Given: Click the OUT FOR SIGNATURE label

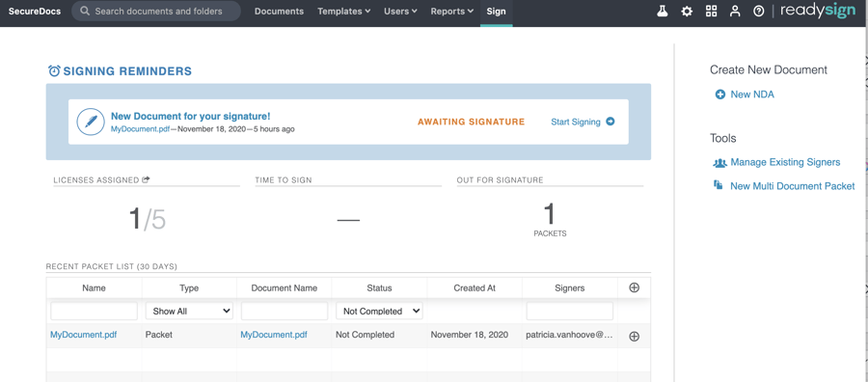Looking at the screenshot, I should [500, 180].
